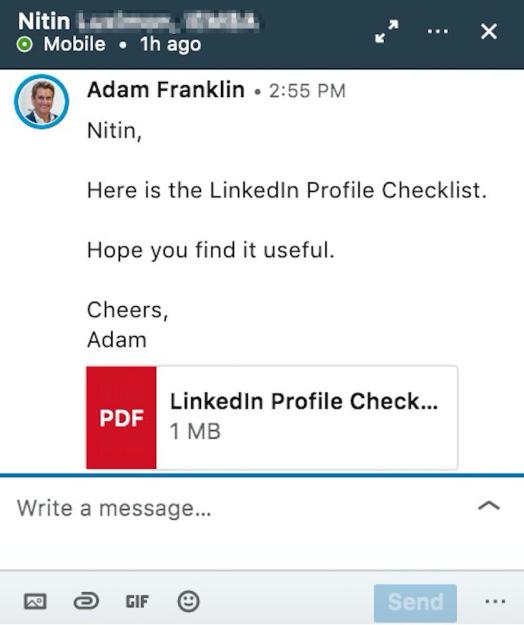524x625 pixels.
Task: Open the emoji picker smiley icon
Action: point(188,601)
